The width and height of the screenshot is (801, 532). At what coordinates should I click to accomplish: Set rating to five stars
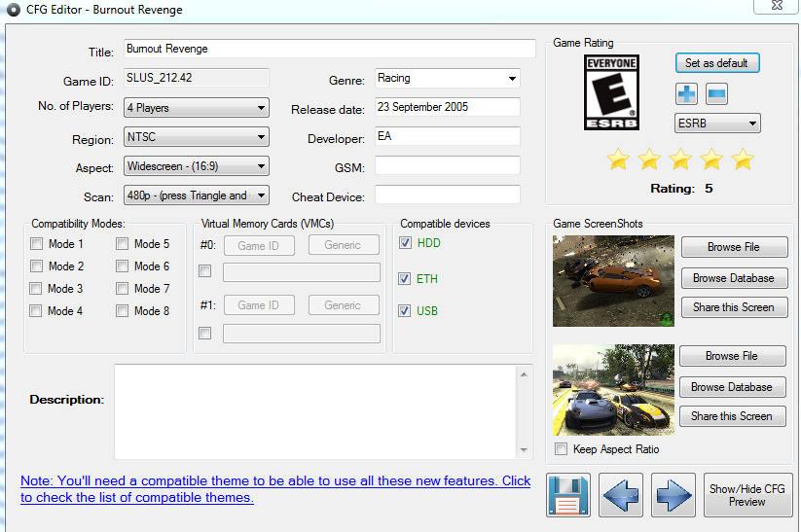(x=743, y=159)
